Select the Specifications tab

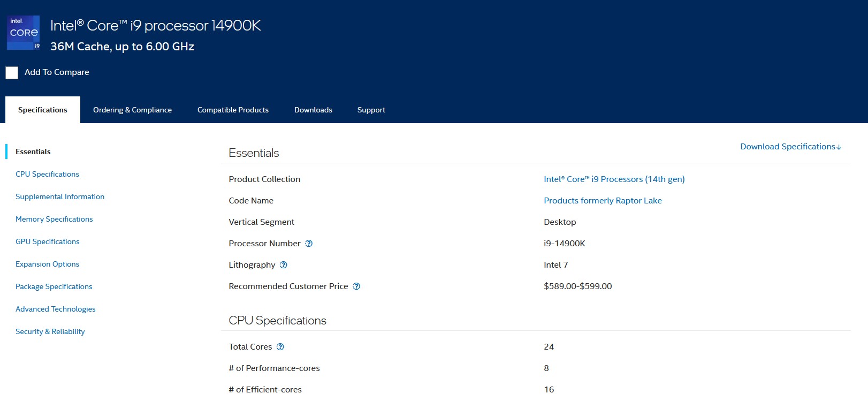(43, 110)
